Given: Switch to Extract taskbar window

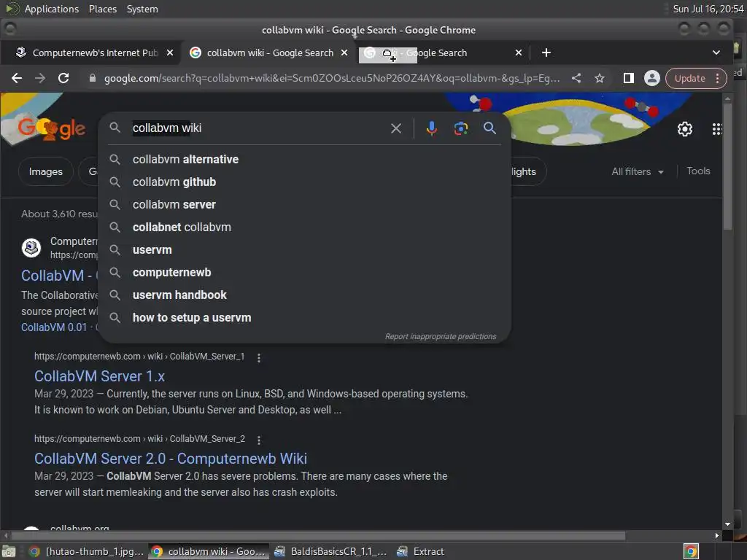Looking at the screenshot, I should coord(421,551).
